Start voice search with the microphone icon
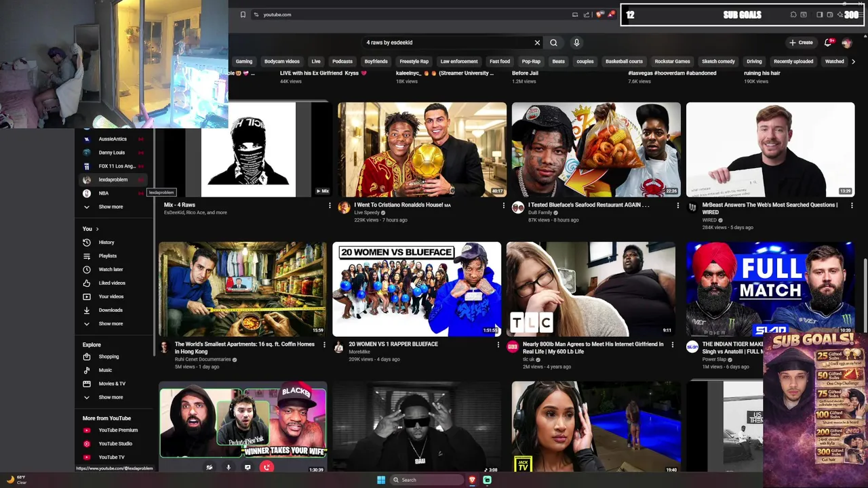Image resolution: width=868 pixels, height=488 pixels. pos(576,43)
